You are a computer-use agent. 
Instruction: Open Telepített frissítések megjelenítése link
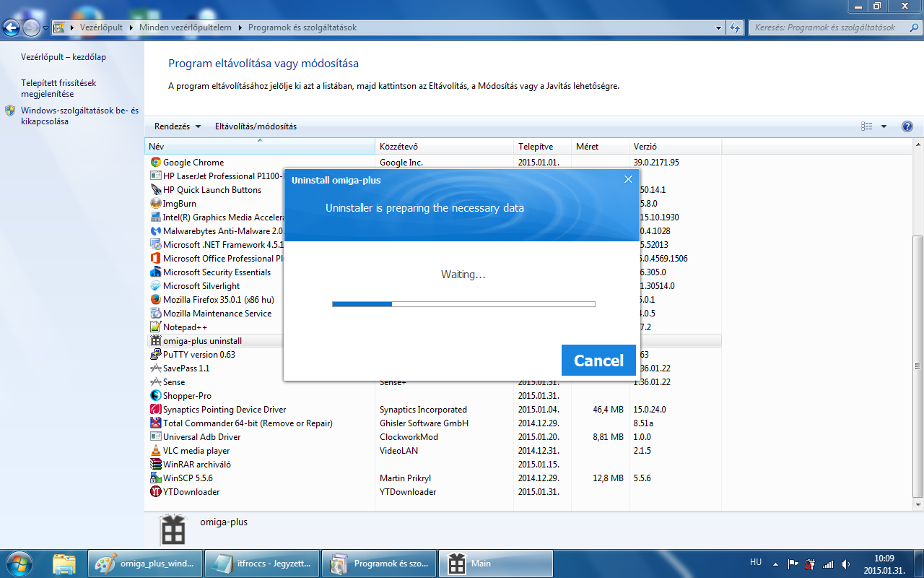(58, 88)
